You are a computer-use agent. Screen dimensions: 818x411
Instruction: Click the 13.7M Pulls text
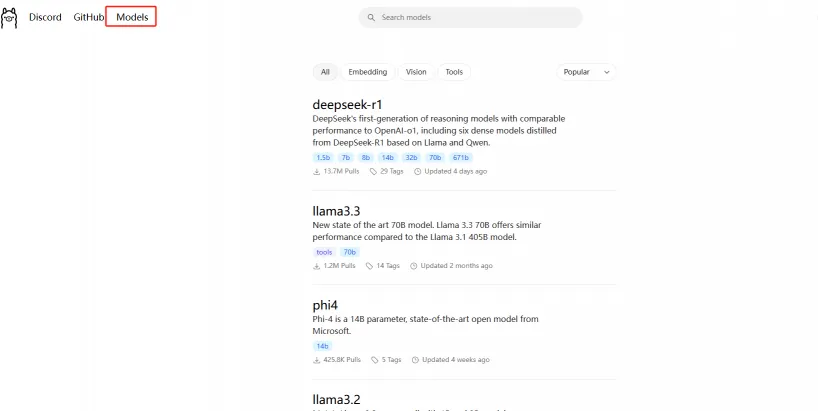(x=341, y=171)
